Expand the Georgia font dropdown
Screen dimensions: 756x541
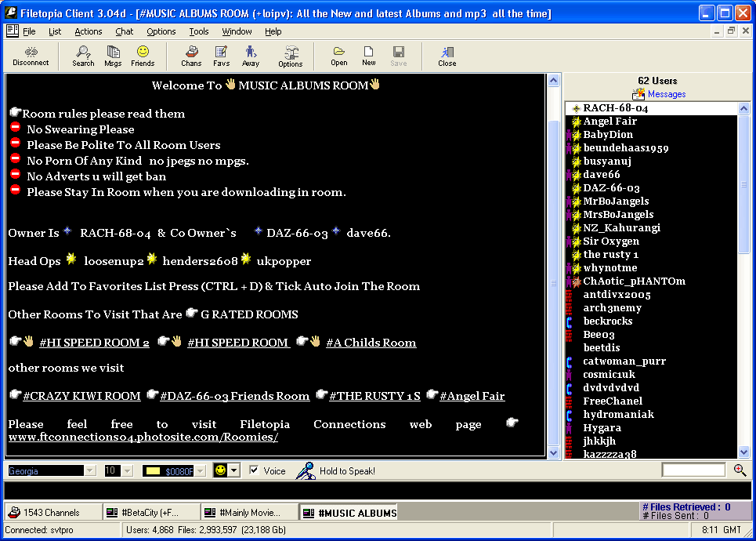click(89, 470)
